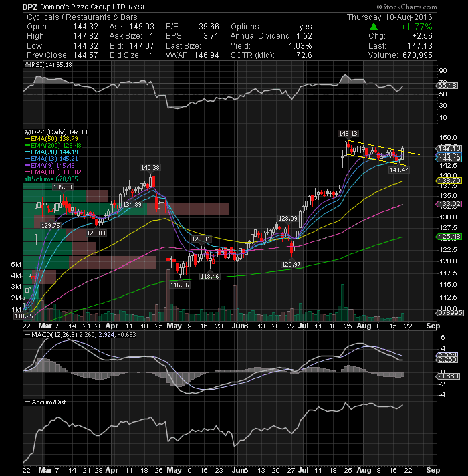Click the Domino's Pizza Group LTD title

(83, 7)
